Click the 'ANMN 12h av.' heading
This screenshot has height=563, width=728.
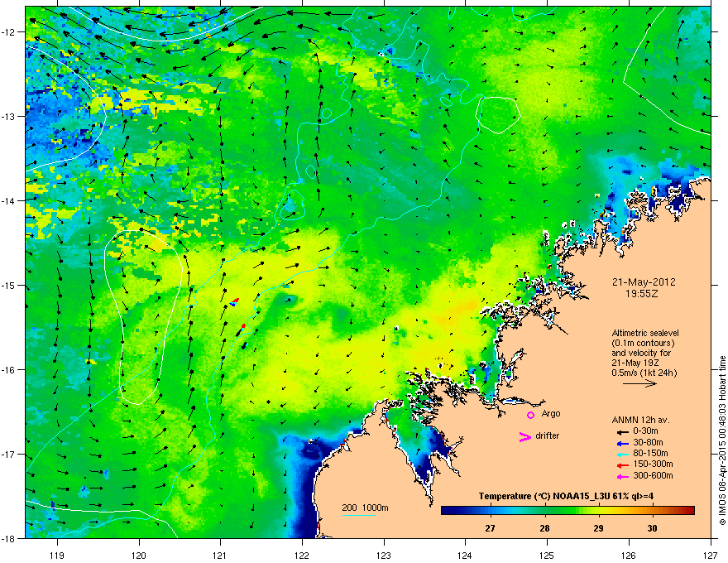click(640, 420)
